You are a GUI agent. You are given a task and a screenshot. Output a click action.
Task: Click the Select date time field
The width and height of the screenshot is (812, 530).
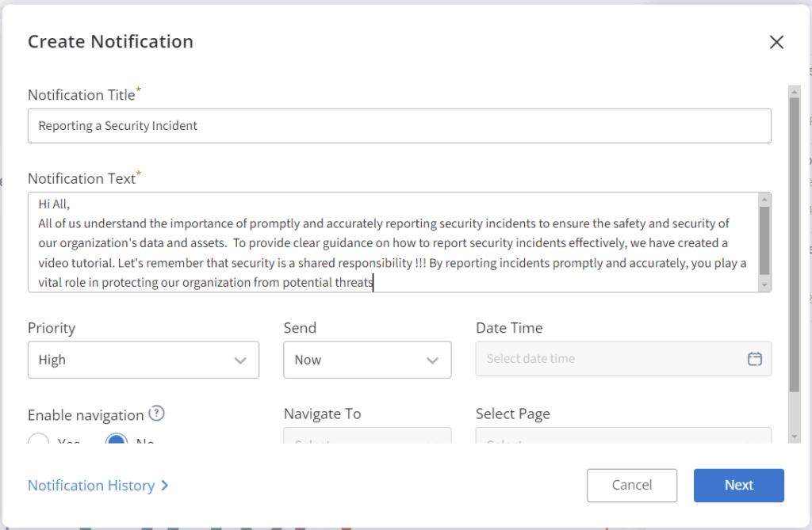[611, 359]
